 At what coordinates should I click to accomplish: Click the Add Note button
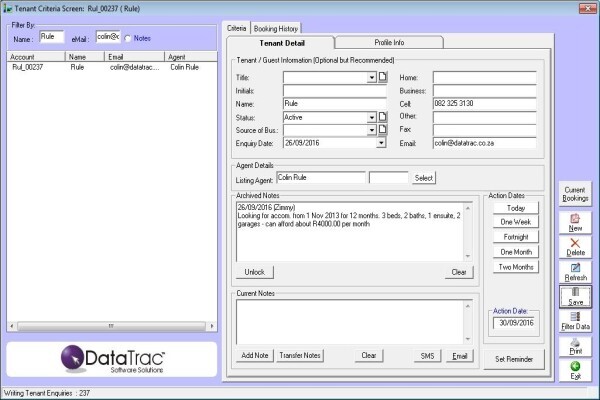point(254,355)
